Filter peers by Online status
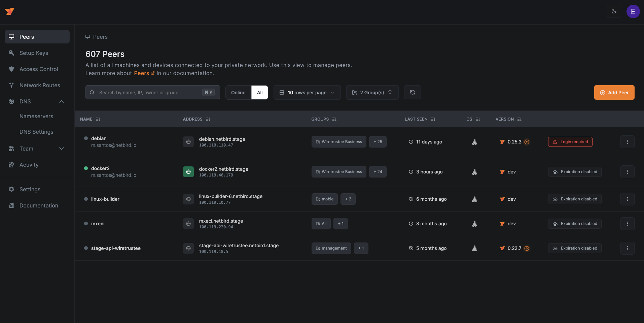644x323 pixels. [238, 93]
